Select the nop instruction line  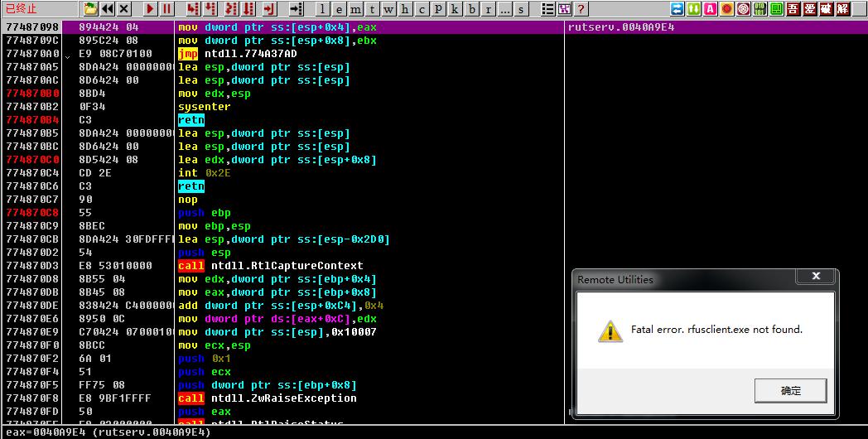(188, 200)
